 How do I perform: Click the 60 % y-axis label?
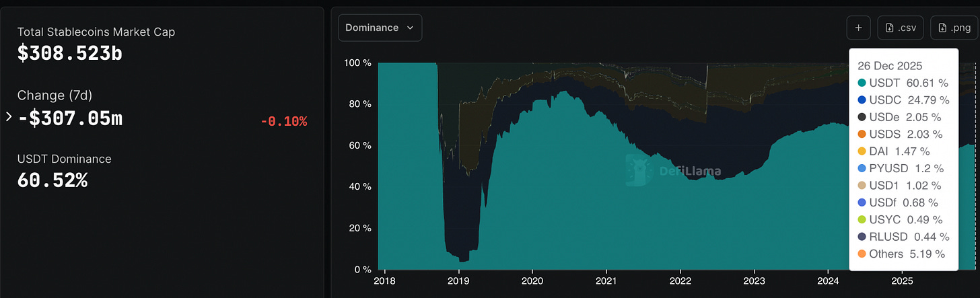click(x=360, y=145)
